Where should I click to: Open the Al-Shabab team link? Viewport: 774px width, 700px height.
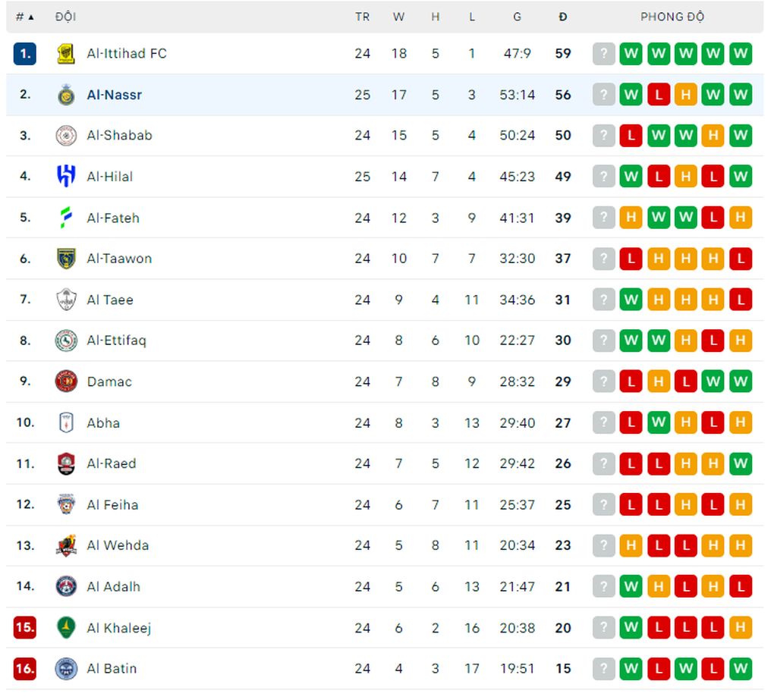(x=119, y=135)
